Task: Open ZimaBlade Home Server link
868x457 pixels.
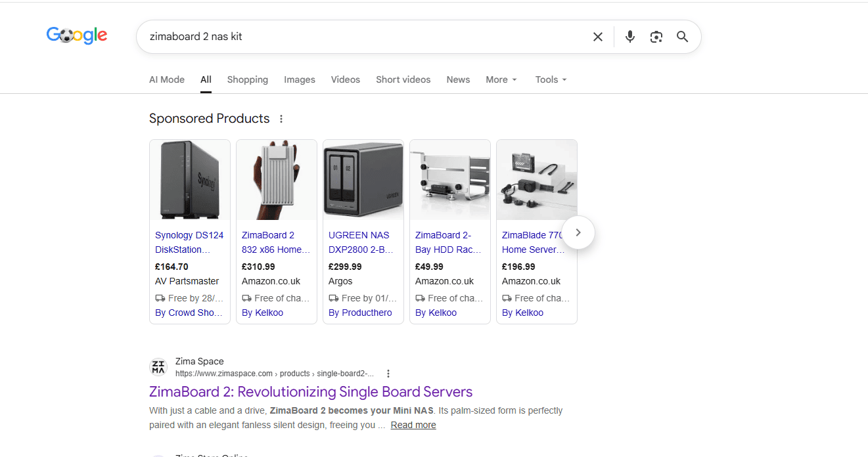Action: pos(534,242)
